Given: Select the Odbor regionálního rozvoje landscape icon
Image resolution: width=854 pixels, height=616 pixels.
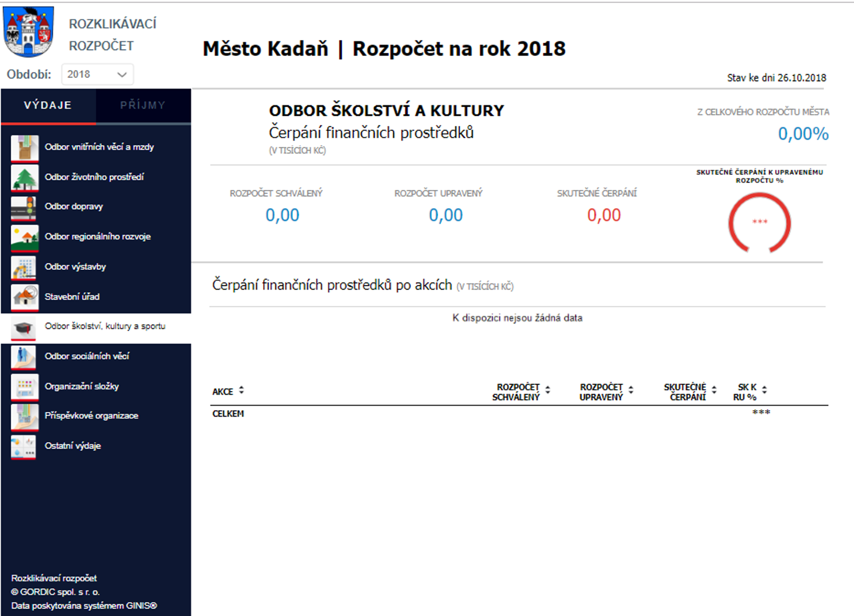Looking at the screenshot, I should coord(25,237).
